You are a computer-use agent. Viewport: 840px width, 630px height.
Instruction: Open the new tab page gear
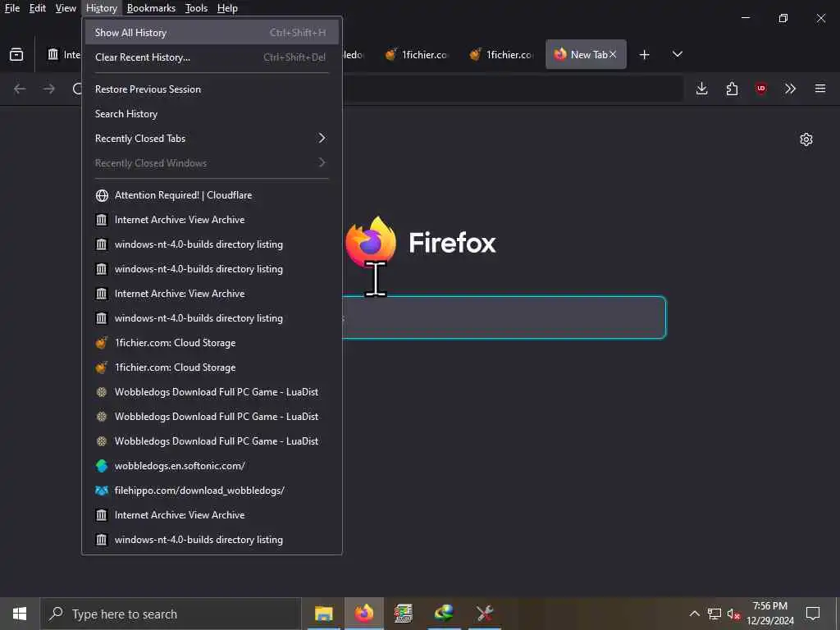click(x=806, y=139)
